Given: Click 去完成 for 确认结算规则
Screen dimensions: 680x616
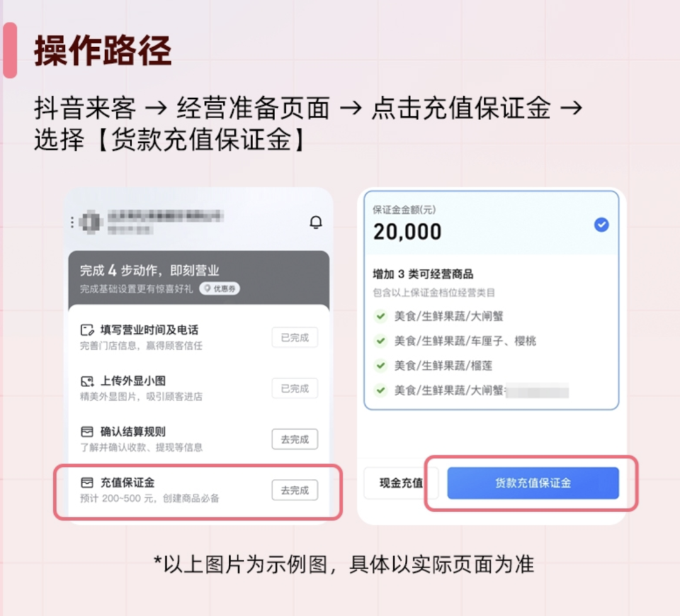Looking at the screenshot, I should (x=295, y=439).
